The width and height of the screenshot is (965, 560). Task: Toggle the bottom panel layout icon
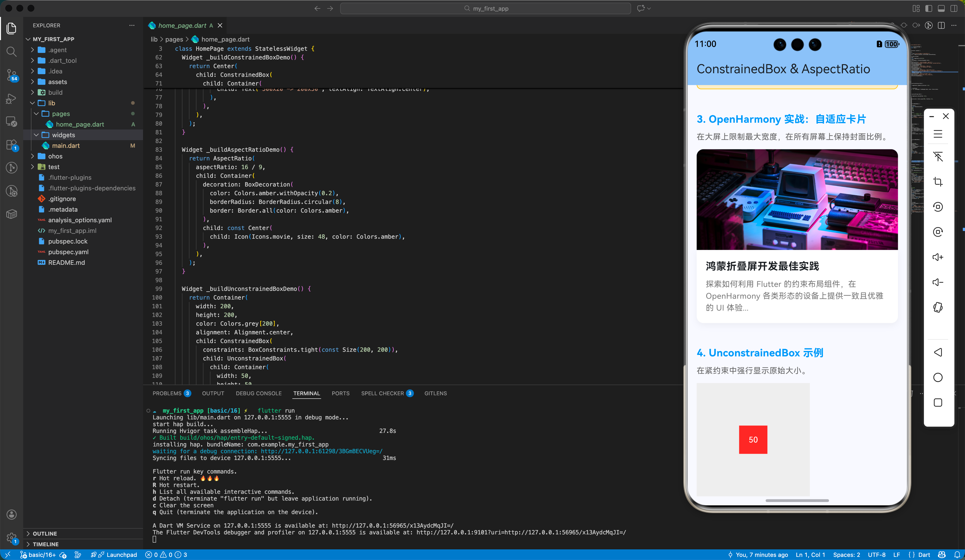pyautogui.click(x=941, y=8)
